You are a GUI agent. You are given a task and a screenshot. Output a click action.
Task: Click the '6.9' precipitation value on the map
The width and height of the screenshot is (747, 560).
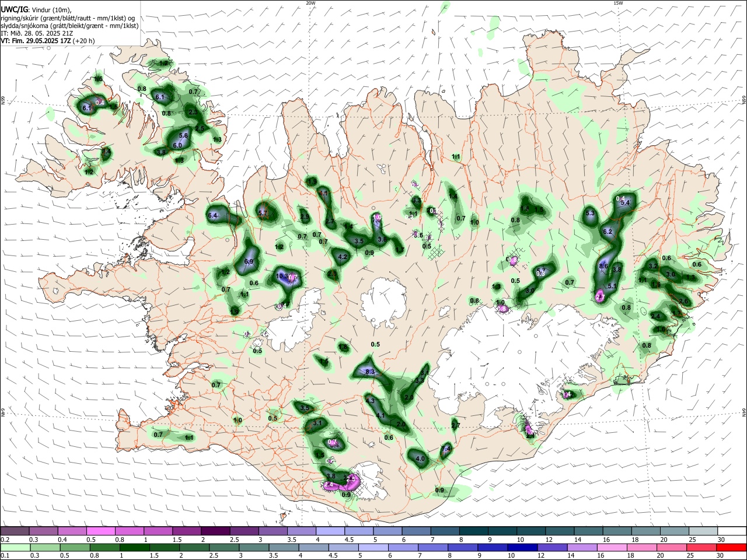[x=249, y=261]
